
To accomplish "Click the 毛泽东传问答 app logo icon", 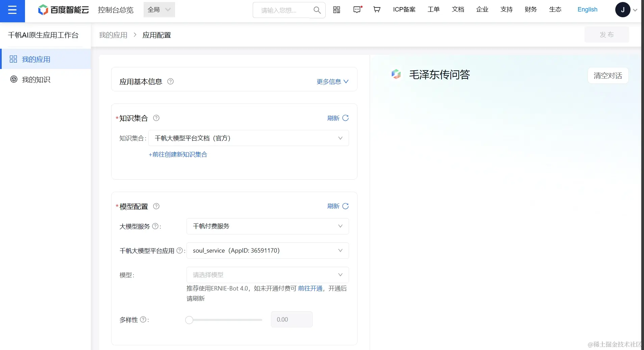I will 396,74.
